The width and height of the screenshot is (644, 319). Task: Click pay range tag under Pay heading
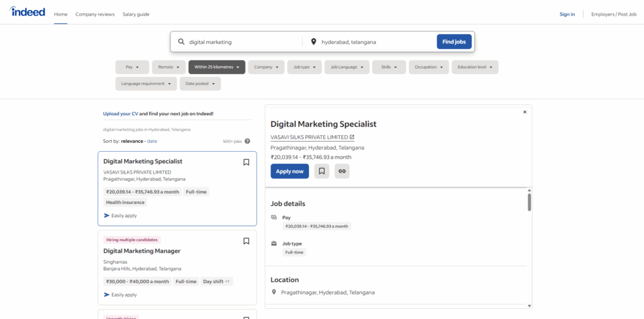tap(317, 226)
